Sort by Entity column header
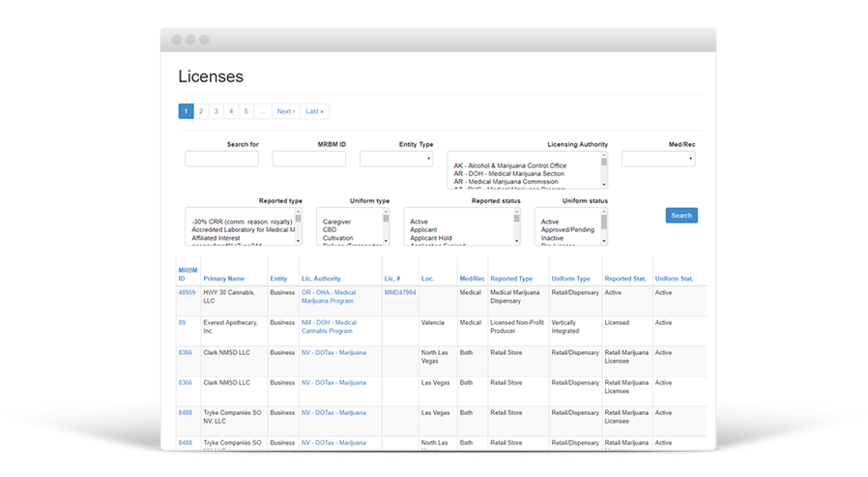Screen dimensions: 868x477 [278, 279]
